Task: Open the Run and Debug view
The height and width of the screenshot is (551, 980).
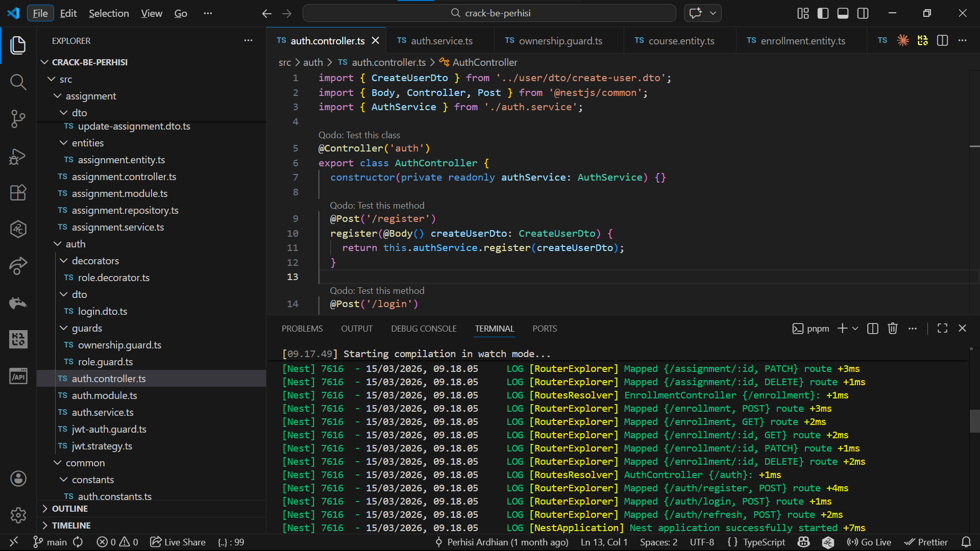Action: point(18,156)
